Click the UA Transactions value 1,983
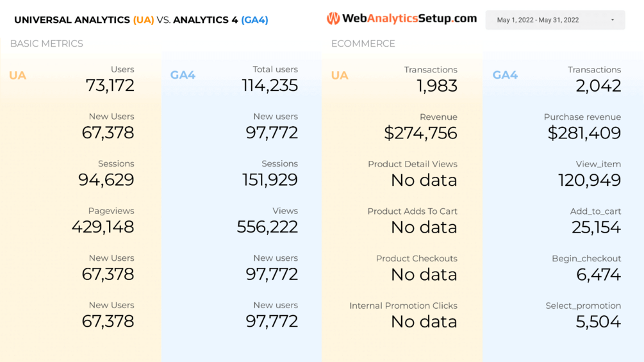 click(437, 86)
